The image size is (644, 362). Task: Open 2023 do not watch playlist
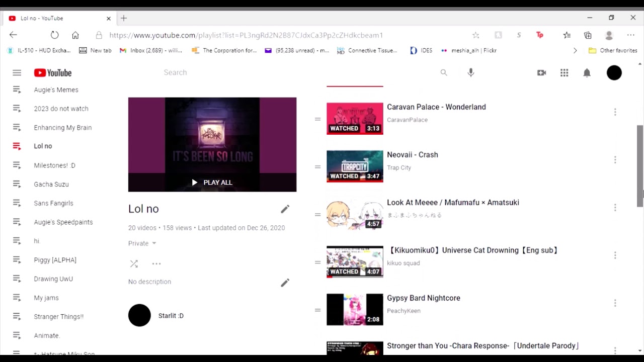coord(61,109)
